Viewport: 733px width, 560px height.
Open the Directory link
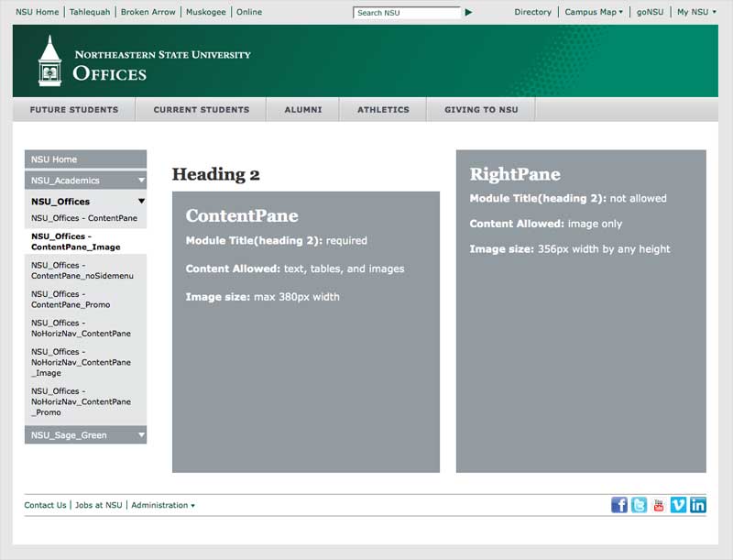click(533, 12)
